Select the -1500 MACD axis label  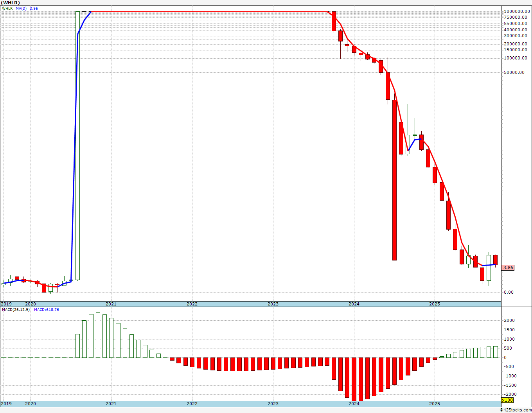pyautogui.click(x=509, y=385)
